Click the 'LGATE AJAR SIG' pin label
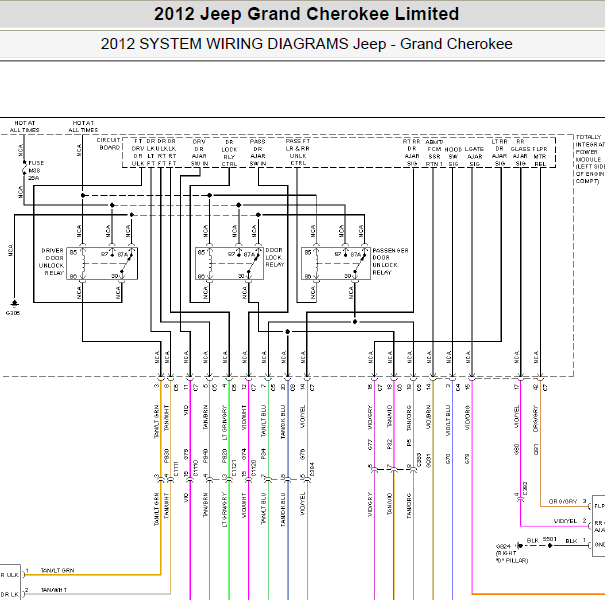Screen dimensions: 605x600 point(474,156)
